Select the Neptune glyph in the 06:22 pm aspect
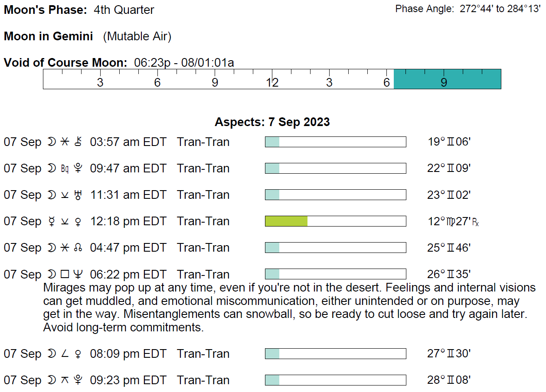 point(78,274)
